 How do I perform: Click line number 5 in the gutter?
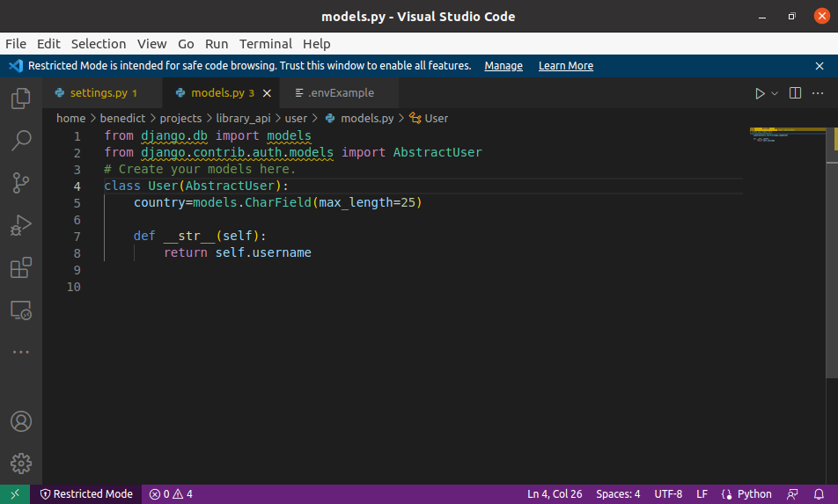click(77, 203)
